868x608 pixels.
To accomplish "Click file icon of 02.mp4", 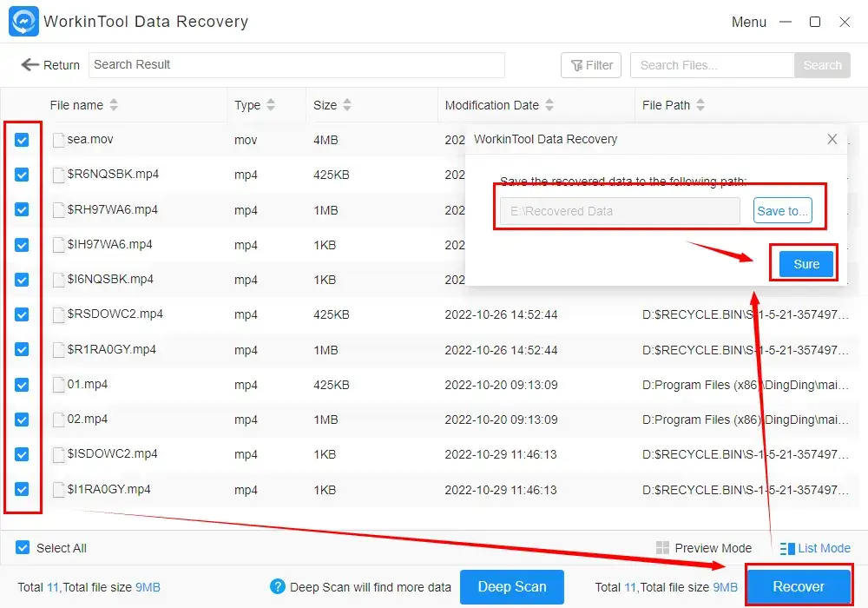I will tap(58, 420).
